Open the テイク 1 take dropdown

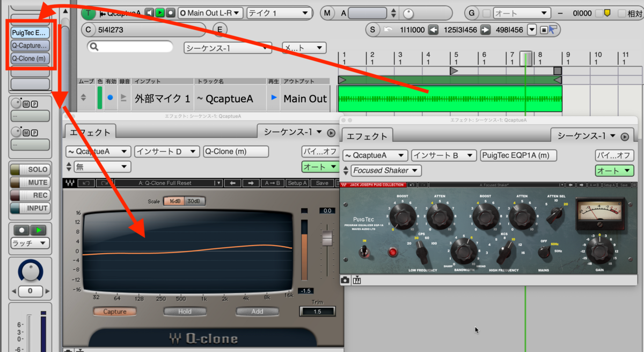pos(278,13)
